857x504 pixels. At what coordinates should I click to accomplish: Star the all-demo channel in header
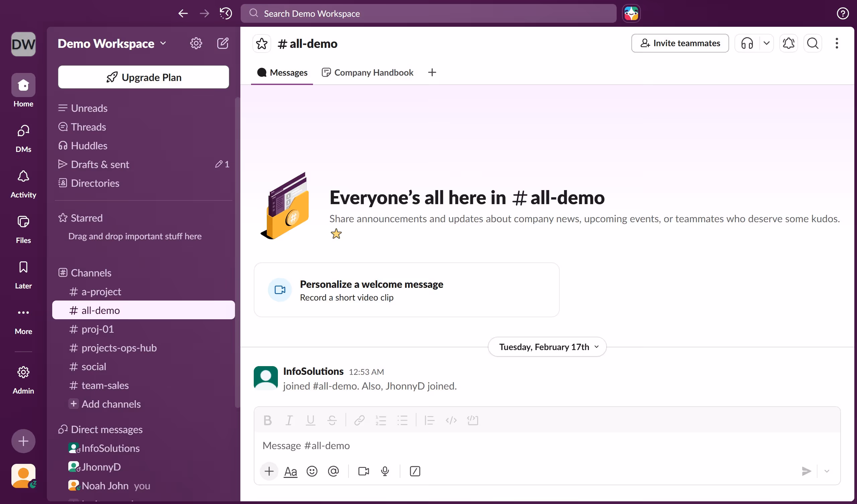[x=261, y=44]
